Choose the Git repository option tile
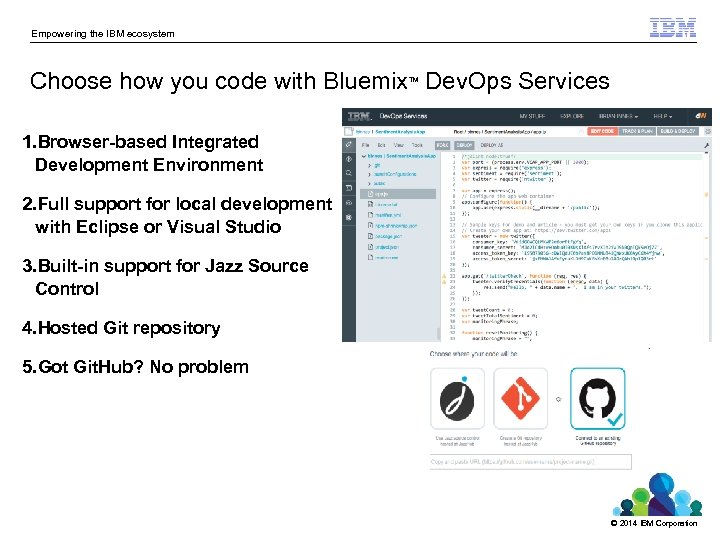The height and width of the screenshot is (540, 720). (520, 399)
